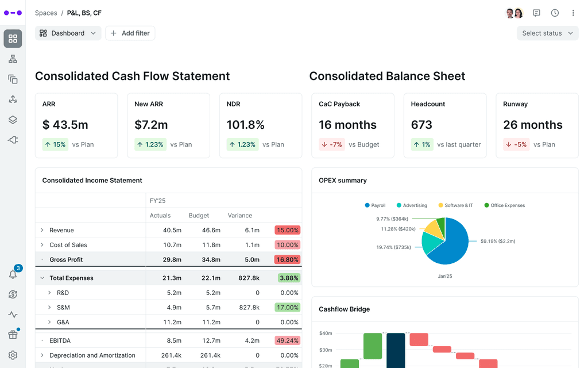Viewport: 588px width, 368px height.
Task: Open version history clock icon
Action: tap(555, 13)
